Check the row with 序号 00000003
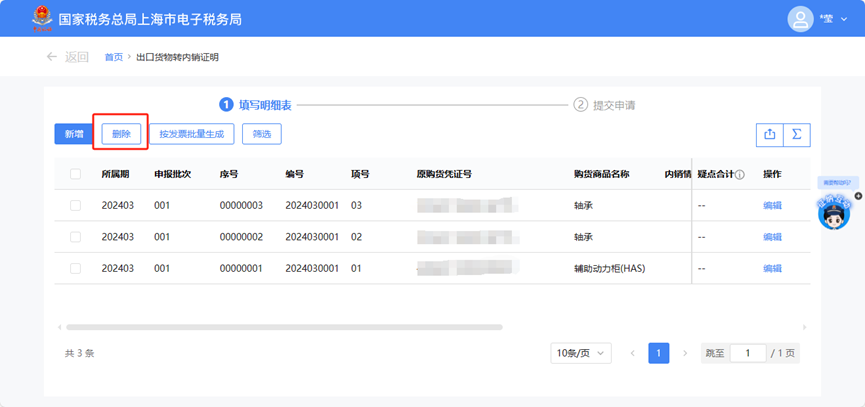This screenshot has height=407, width=865. (76, 205)
